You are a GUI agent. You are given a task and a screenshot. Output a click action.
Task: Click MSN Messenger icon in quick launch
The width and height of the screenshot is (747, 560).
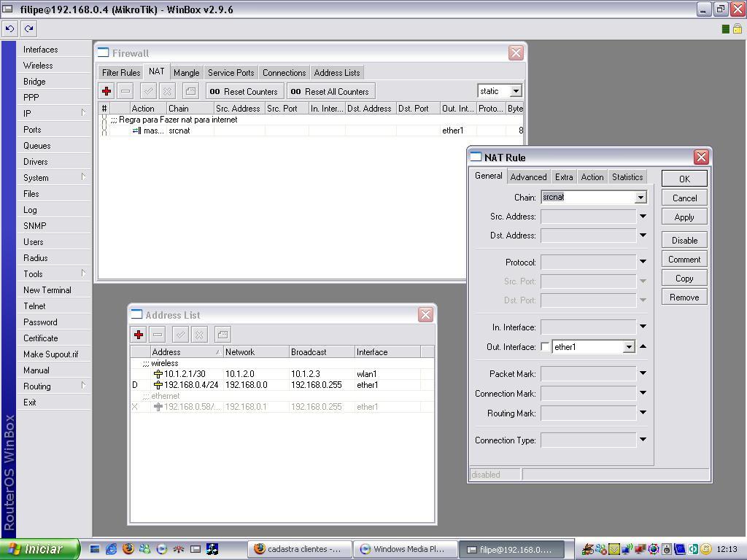click(x=145, y=549)
